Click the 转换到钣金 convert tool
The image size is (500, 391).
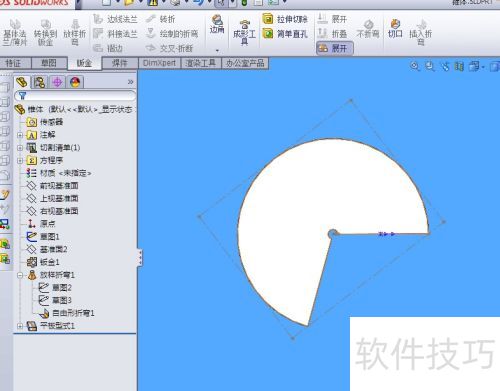coord(45,33)
